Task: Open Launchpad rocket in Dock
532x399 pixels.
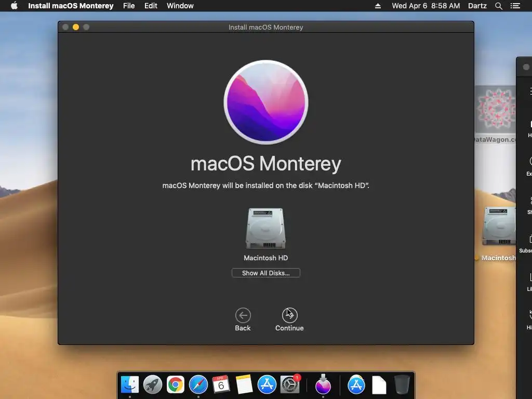Action: point(153,385)
